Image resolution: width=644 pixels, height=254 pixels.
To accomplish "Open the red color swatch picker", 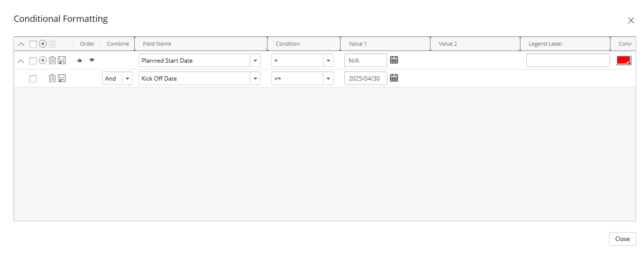I will [x=624, y=60].
